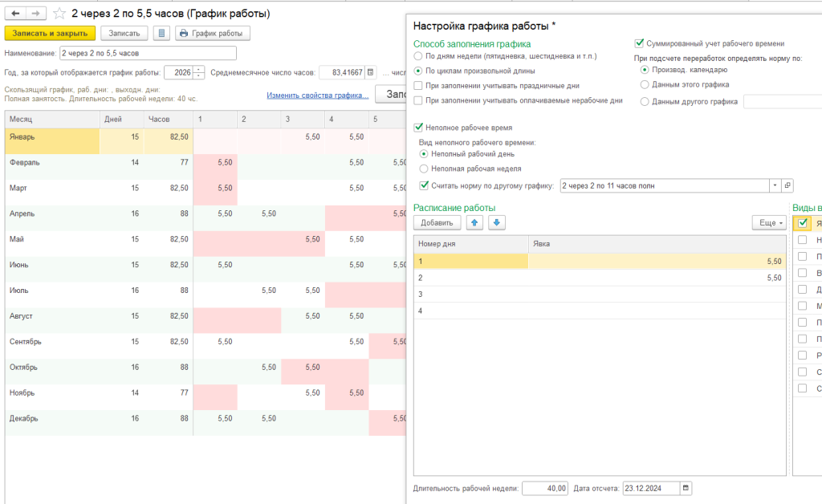822x504 pixels.
Task: Toggle Суммированный учет рабочего времени checkbox
Action: pos(640,43)
